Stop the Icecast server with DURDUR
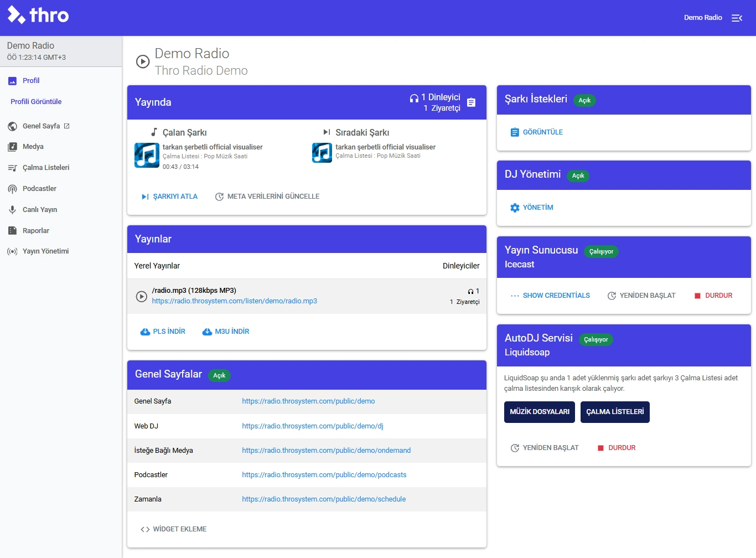The height and width of the screenshot is (558, 756). coord(713,296)
